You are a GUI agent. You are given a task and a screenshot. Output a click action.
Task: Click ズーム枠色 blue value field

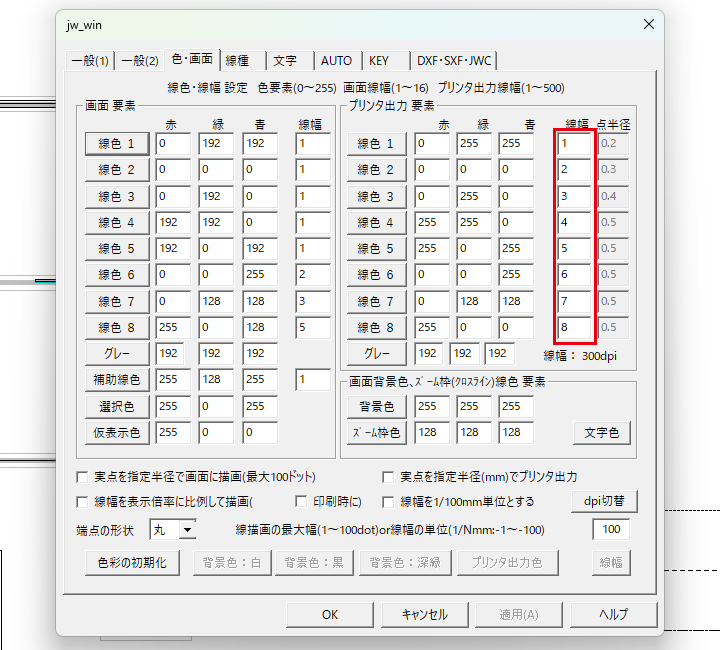[x=516, y=432]
